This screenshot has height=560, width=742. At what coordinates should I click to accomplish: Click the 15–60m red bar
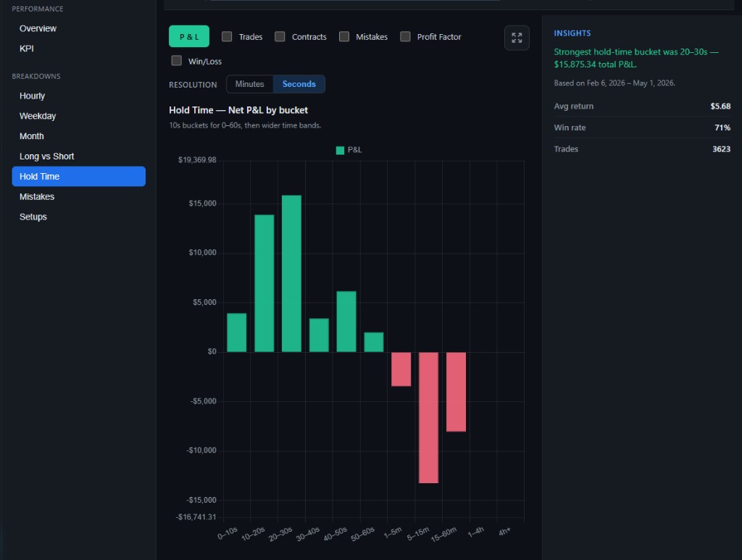click(457, 392)
